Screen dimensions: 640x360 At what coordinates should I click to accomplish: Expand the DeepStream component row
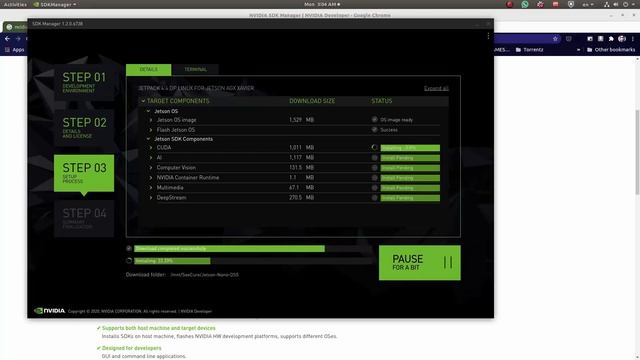coord(151,198)
